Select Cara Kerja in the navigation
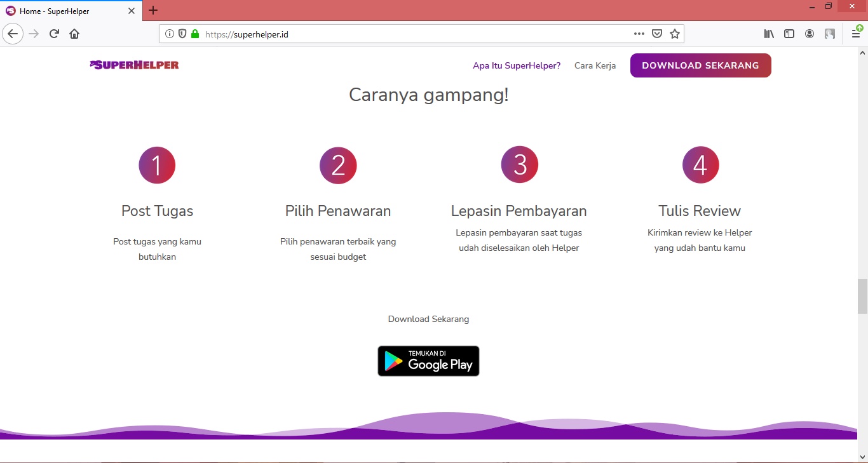868x463 pixels. point(595,65)
